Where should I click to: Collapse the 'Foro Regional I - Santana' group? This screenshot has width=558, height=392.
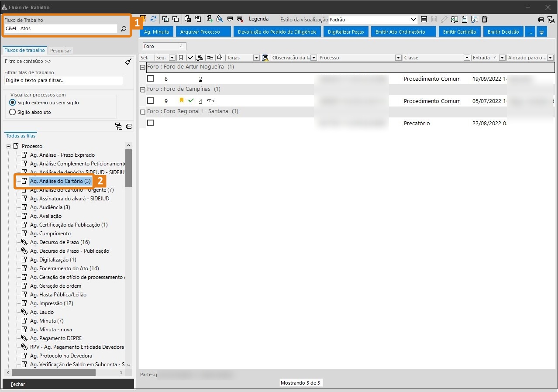point(142,111)
